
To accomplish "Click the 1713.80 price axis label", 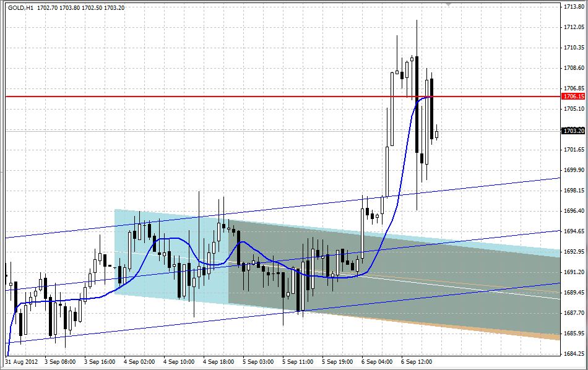I will pyautogui.click(x=574, y=6).
